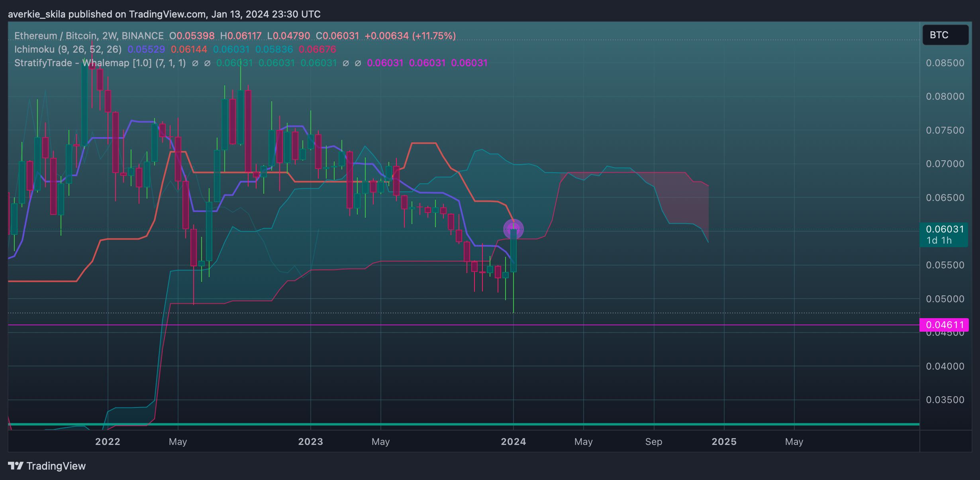Click the current price label 0.06031
Viewport: 980px width, 480px height.
pyautogui.click(x=945, y=229)
